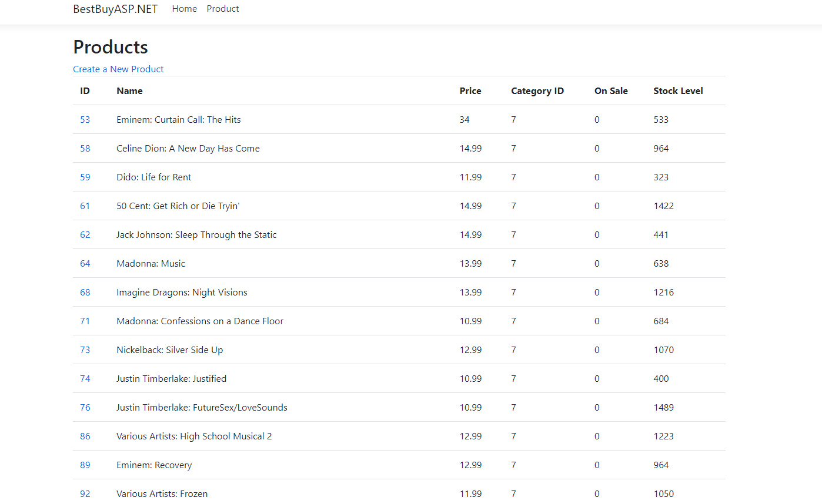The image size is (822, 504).
Task: Open product ID 53 link
Action: click(85, 120)
